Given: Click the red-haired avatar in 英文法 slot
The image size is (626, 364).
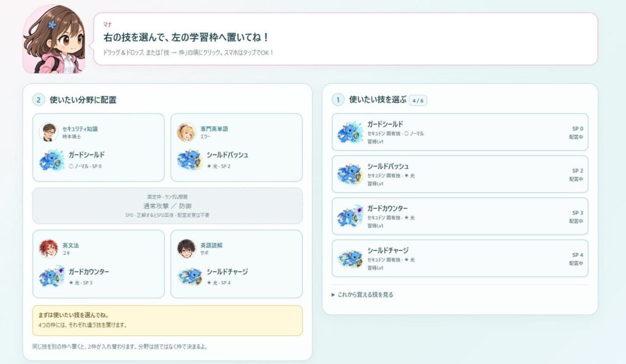Looking at the screenshot, I should pos(48,249).
